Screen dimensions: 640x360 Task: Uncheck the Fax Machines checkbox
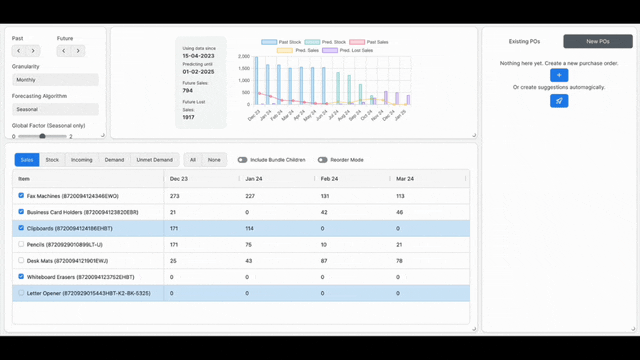tap(21, 196)
